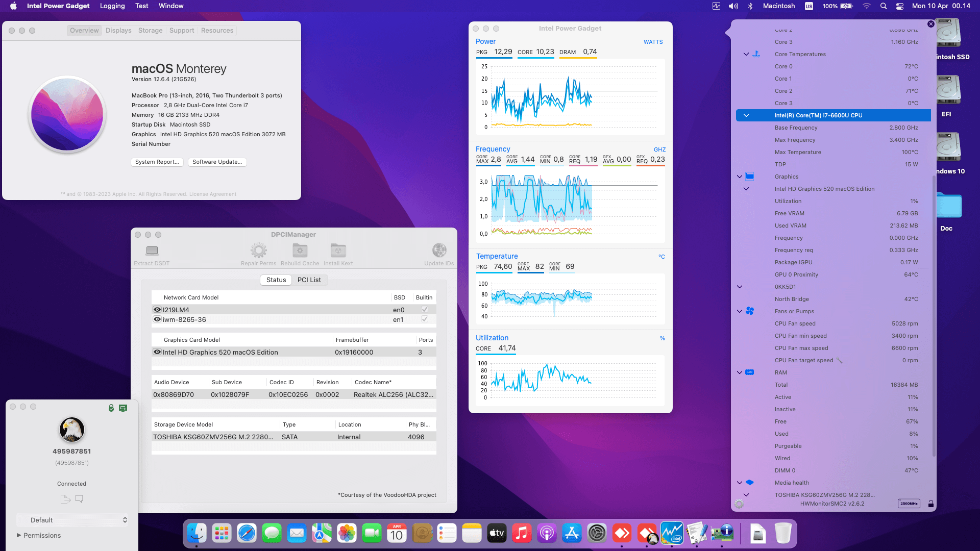Image resolution: width=980 pixels, height=551 pixels.
Task: Open the Window menu
Action: (171, 6)
